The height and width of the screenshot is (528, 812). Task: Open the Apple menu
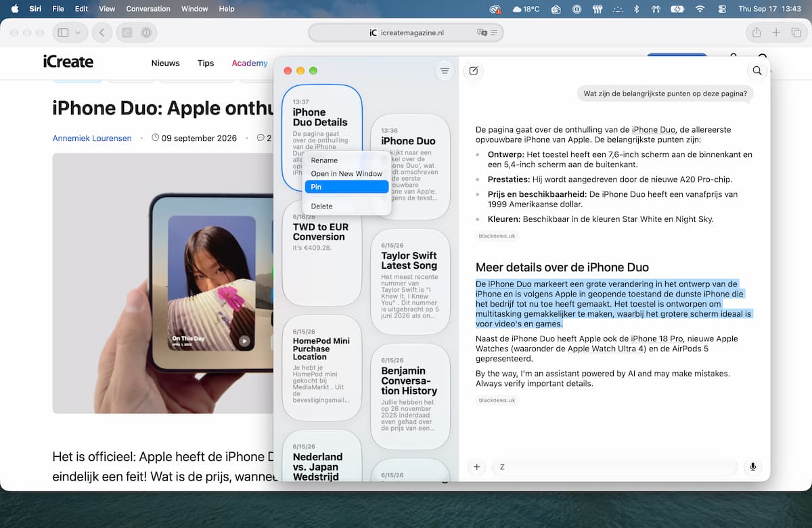(x=14, y=9)
